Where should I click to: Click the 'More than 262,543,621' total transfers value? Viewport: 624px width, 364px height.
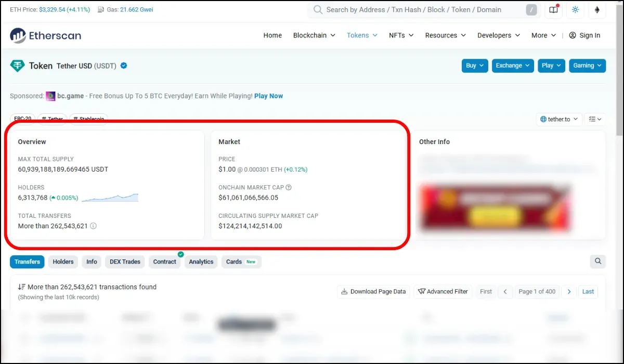tap(53, 226)
